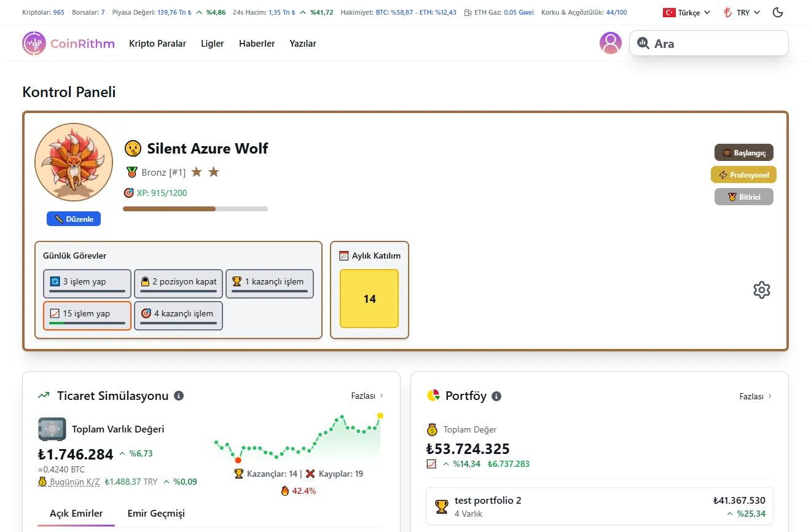This screenshot has width=811, height=532.
Task: Open the settings gear on the dashboard card
Action: pyautogui.click(x=762, y=289)
